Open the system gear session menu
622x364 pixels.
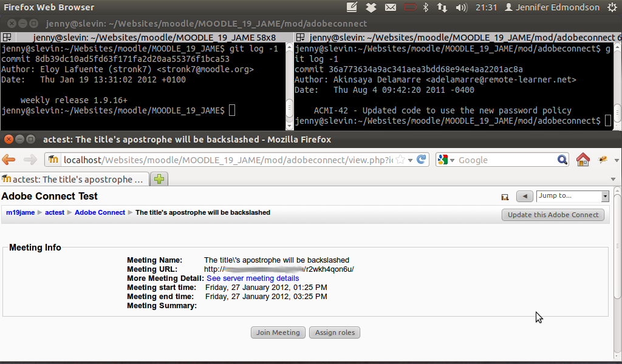click(612, 7)
